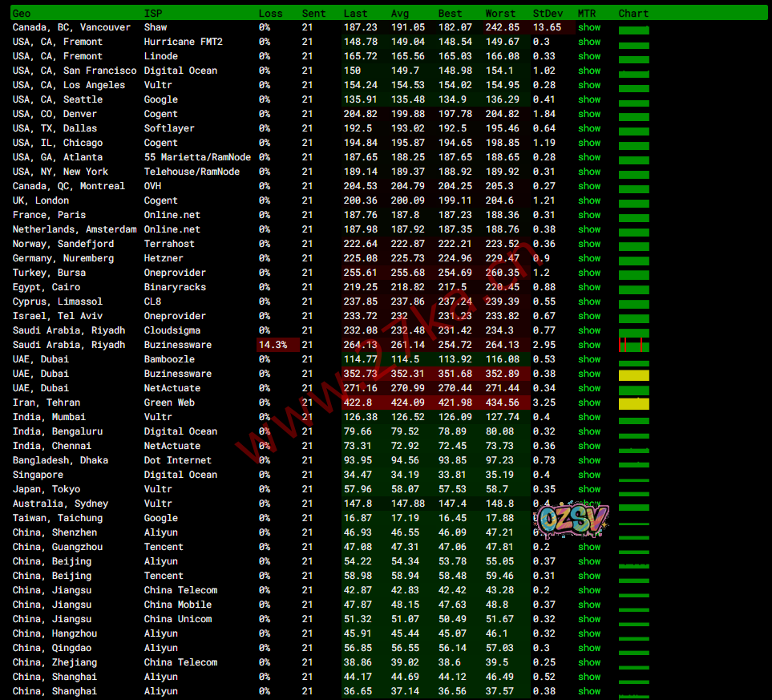Click show in the Cogent Denver row
The image size is (772, 700).
click(x=589, y=114)
